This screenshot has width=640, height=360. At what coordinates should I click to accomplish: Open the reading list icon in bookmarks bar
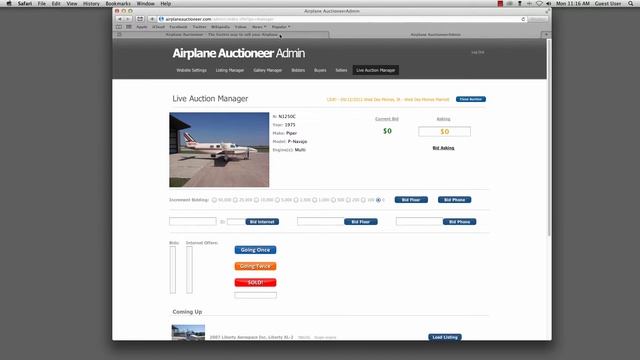pyautogui.click(x=119, y=27)
